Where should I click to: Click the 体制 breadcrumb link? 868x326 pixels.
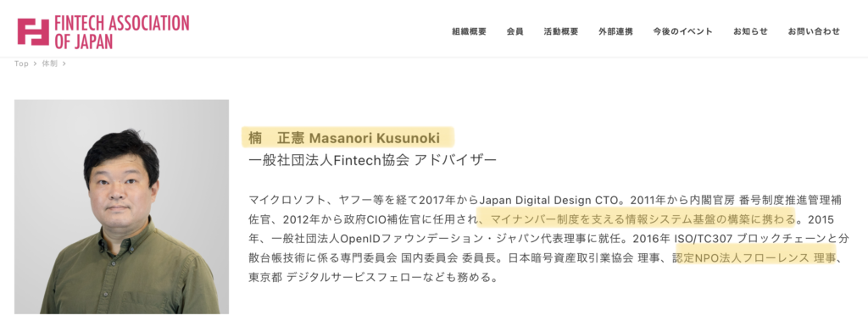[x=49, y=64]
